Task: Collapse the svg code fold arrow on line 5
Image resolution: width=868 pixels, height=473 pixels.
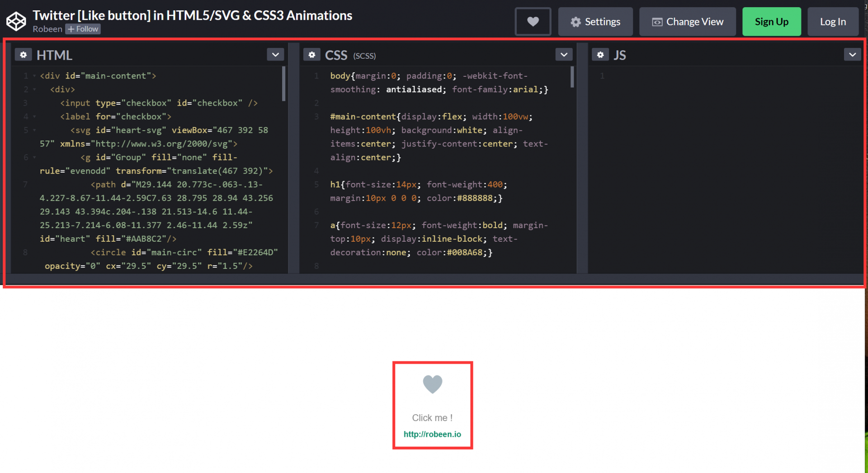Action: pos(34,130)
